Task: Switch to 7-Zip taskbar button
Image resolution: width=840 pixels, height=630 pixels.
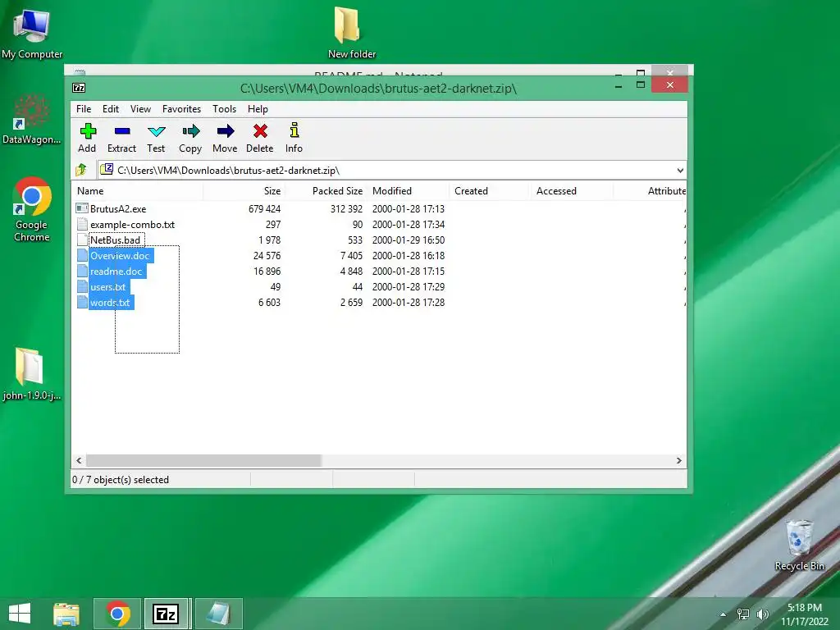Action: [x=166, y=614]
